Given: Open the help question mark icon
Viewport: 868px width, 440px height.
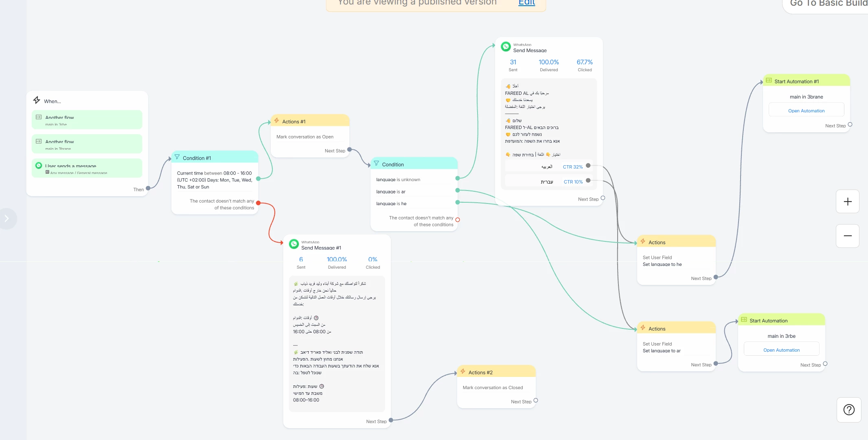Looking at the screenshot, I should click(849, 409).
